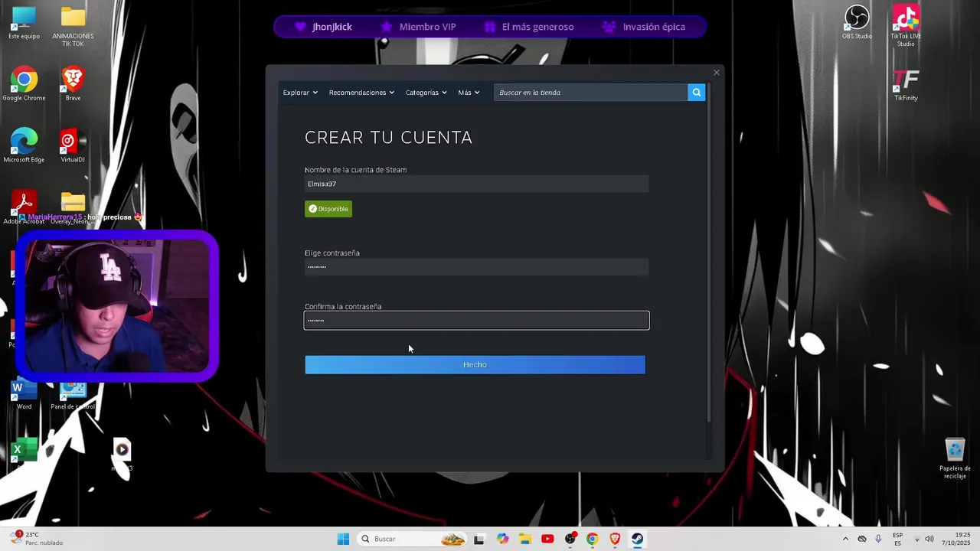Image resolution: width=980 pixels, height=551 pixels.
Task: Open Overlay_Neon zipped folder icon
Action: (73, 207)
